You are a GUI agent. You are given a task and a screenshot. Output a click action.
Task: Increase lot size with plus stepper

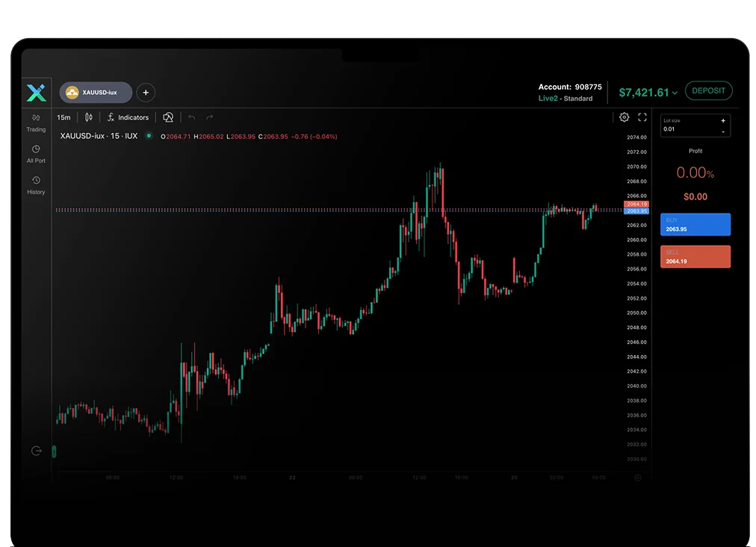(722, 120)
